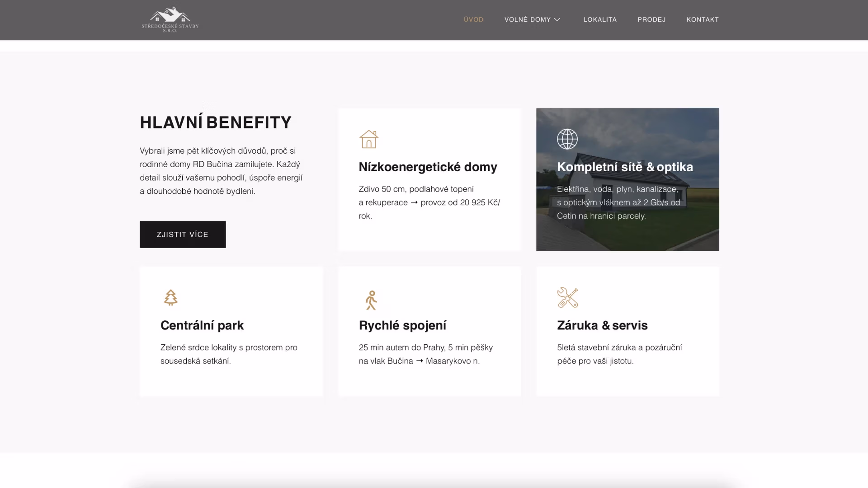
Task: Open the VOLNÉ DOMY navigation options
Action: coord(532,19)
